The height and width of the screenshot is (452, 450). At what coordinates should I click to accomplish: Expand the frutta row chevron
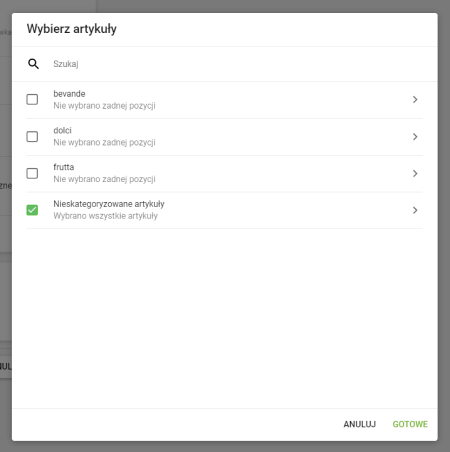click(415, 173)
